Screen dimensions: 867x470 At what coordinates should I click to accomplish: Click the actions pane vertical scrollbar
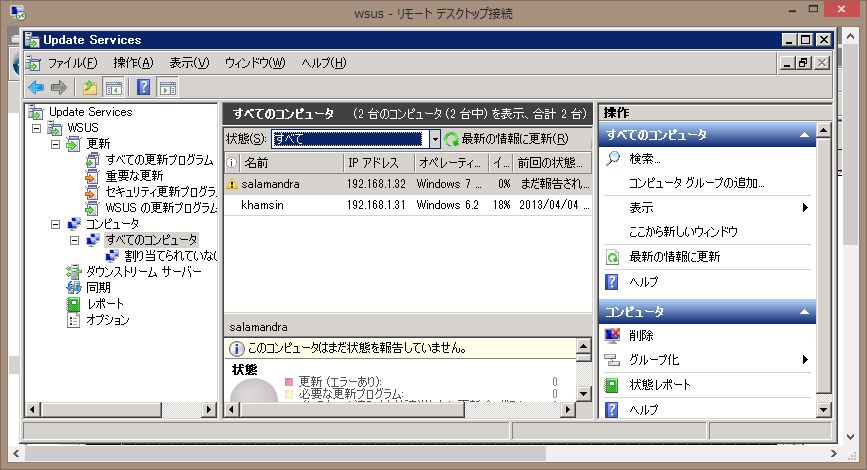pyautogui.click(x=823, y=270)
